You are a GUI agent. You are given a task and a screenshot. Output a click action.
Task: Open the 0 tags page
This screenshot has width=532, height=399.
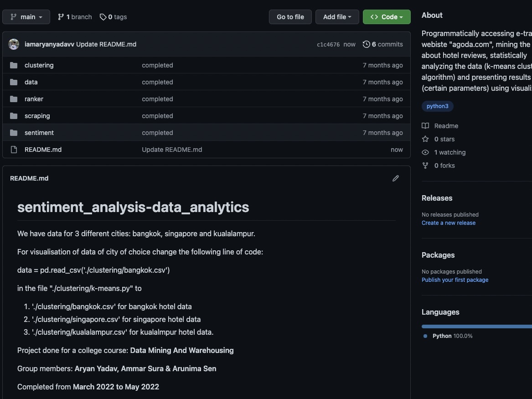[x=114, y=17]
